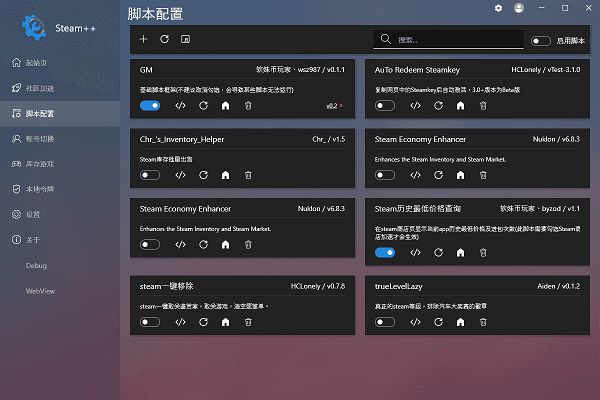This screenshot has width=600, height=400.
Task: Open the WebView page in sidebar
Action: click(x=60, y=291)
